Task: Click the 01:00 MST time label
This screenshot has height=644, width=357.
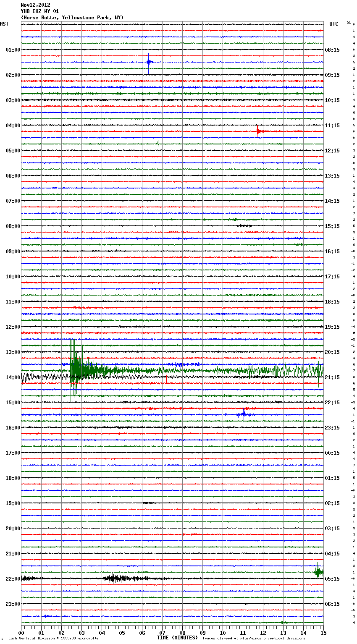Action: 13,50
